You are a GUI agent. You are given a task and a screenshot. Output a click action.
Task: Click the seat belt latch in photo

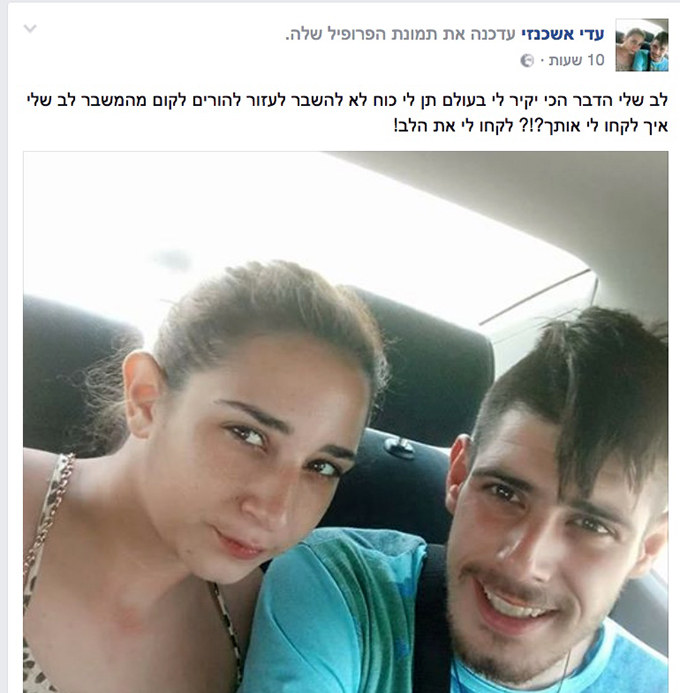[x=399, y=446]
